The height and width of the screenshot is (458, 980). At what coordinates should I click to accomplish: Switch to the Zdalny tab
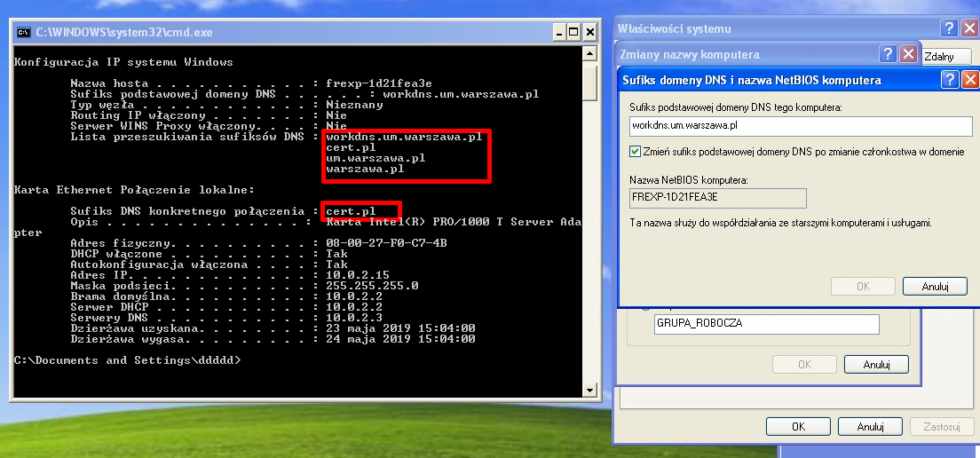939,56
